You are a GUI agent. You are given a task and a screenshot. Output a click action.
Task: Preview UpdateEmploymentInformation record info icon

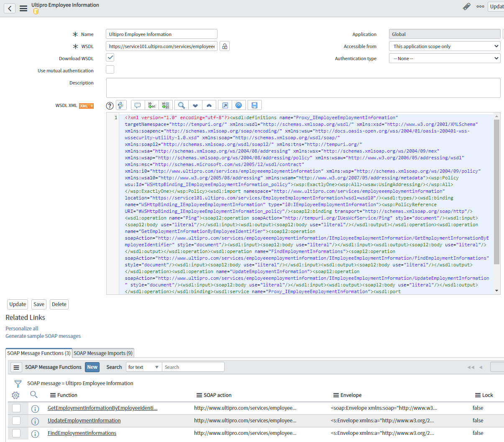click(x=35, y=421)
